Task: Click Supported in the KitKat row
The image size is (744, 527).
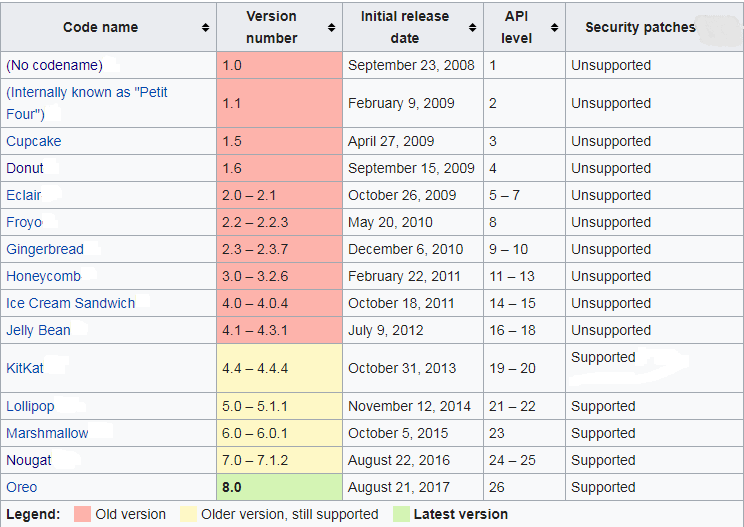Action: coord(603,357)
